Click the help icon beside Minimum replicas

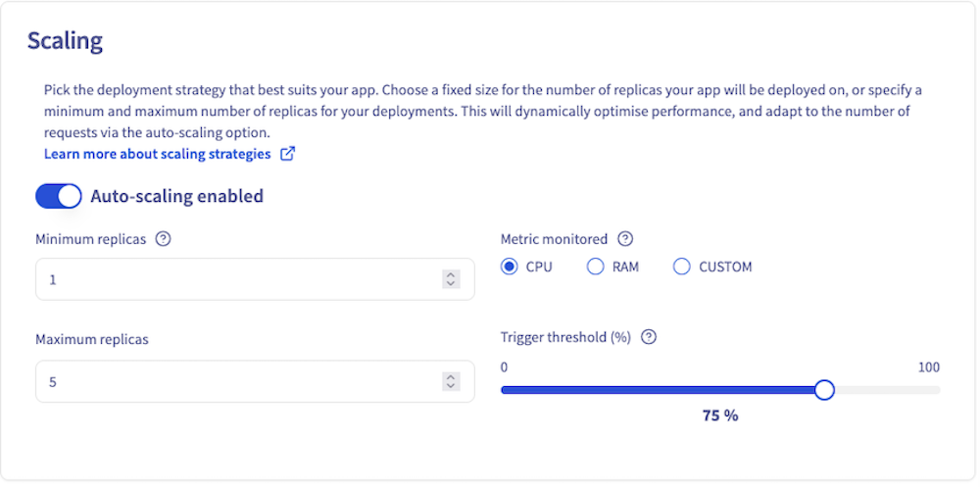point(164,239)
